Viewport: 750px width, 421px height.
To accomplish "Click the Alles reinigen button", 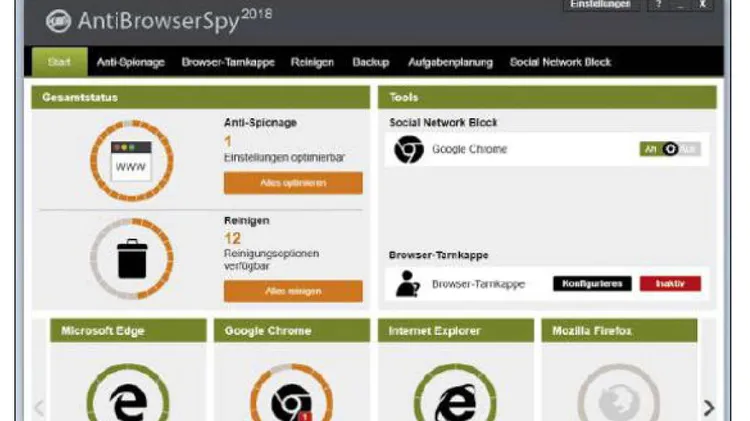I will 293,291.
